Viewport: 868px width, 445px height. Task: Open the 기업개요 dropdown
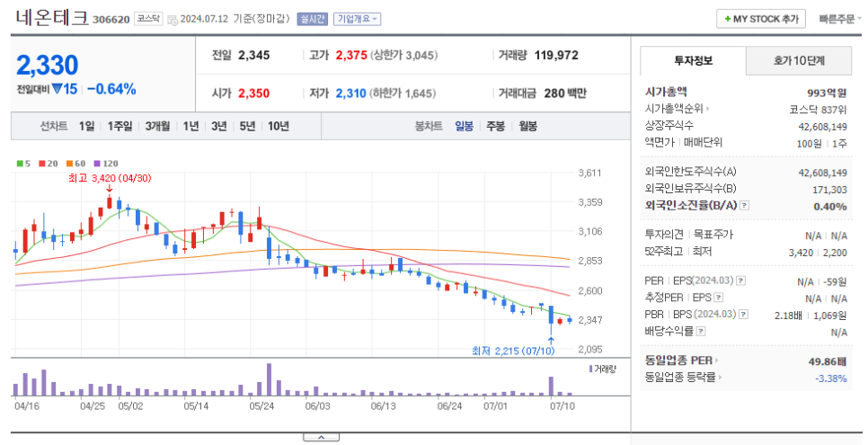[x=357, y=19]
